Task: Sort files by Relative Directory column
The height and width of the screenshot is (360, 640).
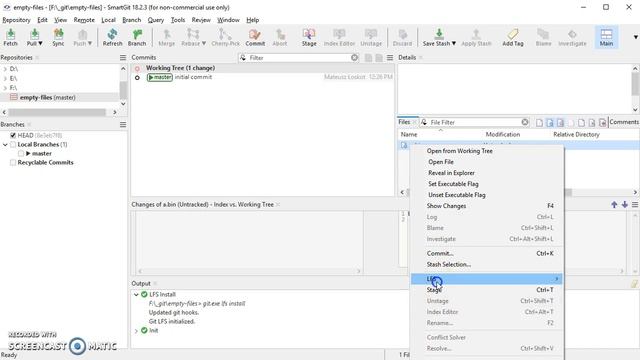Action: [576, 134]
